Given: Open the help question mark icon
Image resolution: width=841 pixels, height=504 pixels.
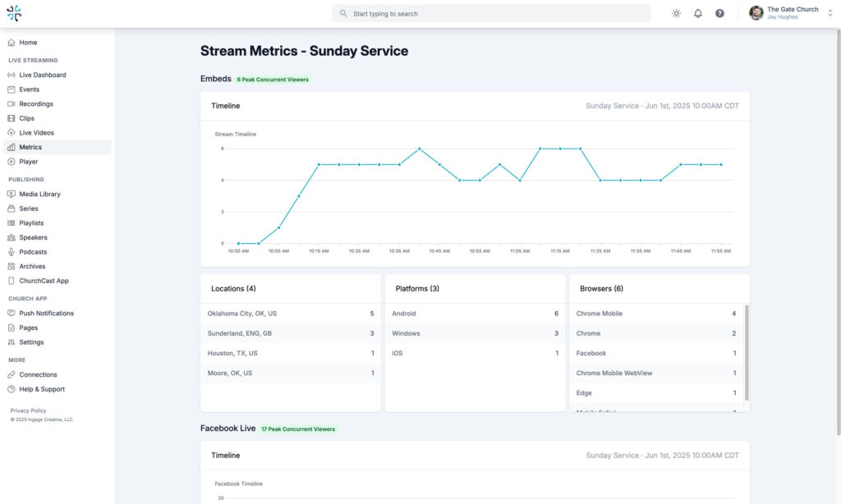Looking at the screenshot, I should [719, 14].
